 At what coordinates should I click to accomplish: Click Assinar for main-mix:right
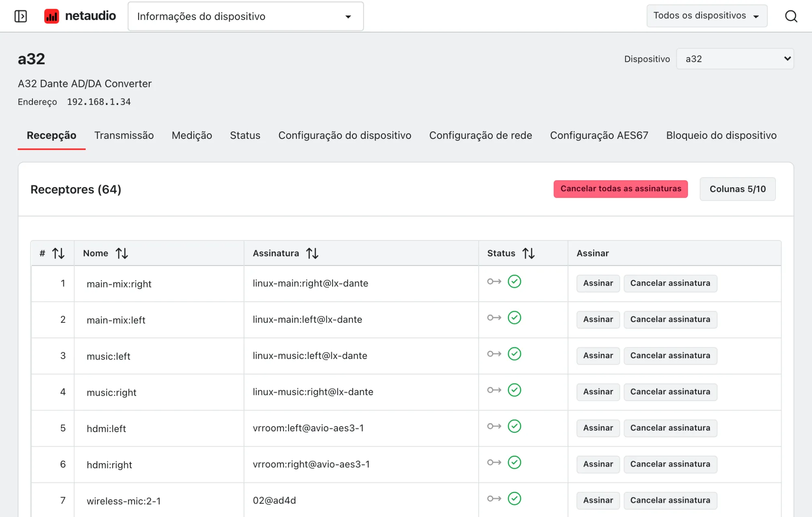598,283
